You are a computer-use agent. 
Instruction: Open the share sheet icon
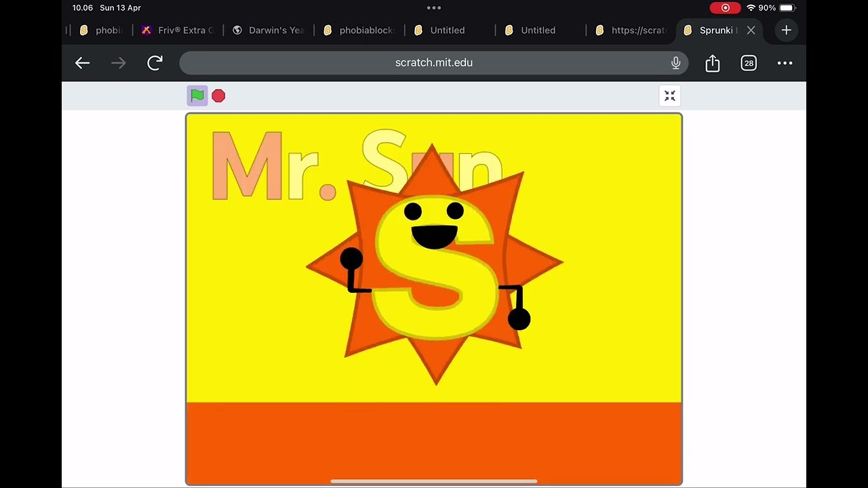pos(712,63)
